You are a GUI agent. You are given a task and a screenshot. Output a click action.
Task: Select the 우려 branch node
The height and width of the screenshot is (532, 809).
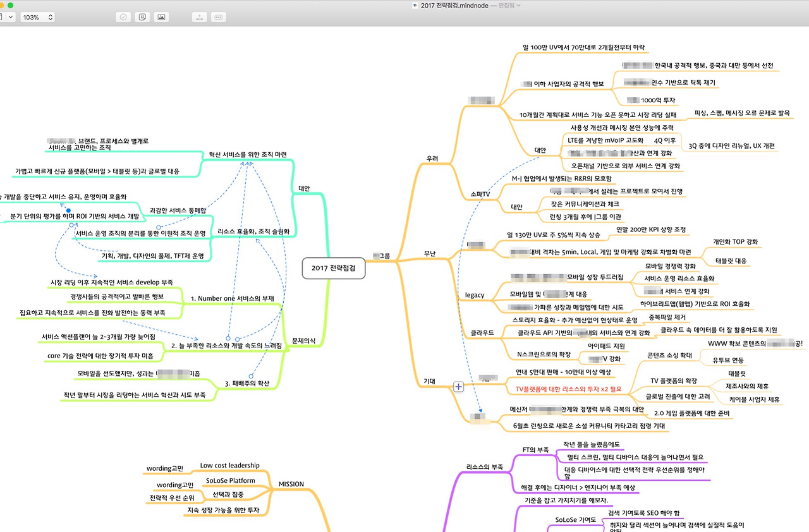pos(432,159)
